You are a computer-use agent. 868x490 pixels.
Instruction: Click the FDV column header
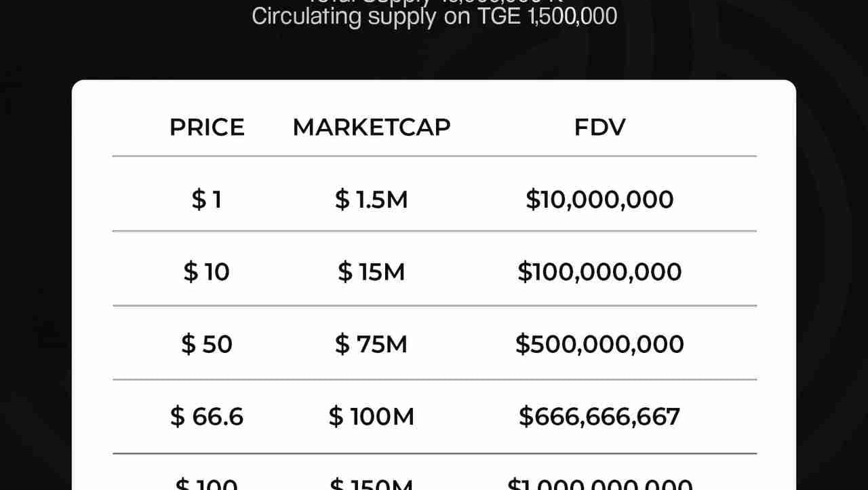click(x=599, y=128)
